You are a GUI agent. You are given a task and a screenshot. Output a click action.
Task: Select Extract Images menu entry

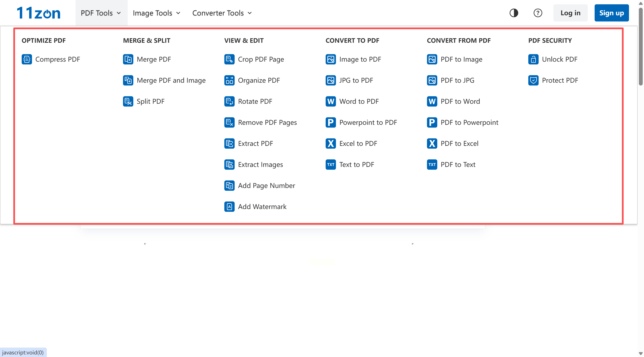click(x=260, y=164)
